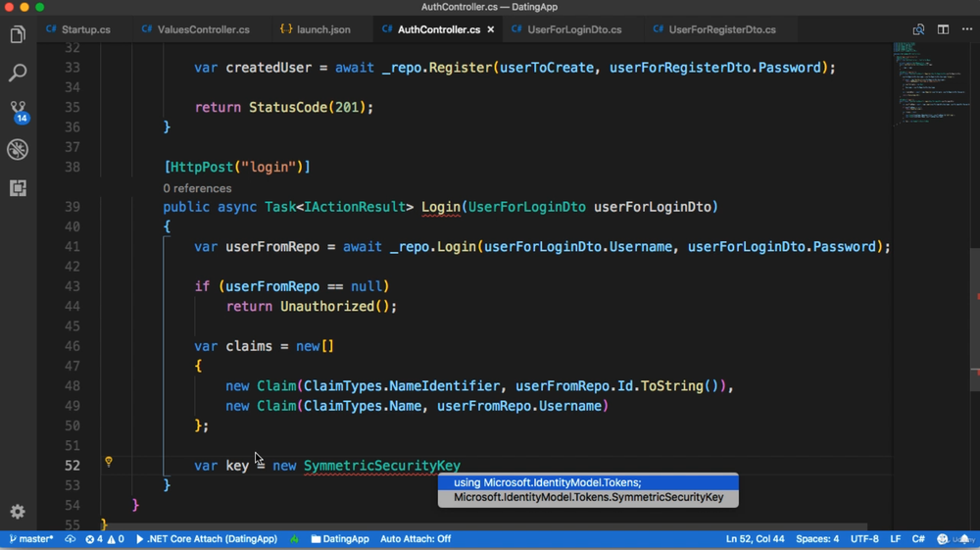Click the [HttpPost("login")] attribute
This screenshot has height=550, width=980.
[237, 167]
